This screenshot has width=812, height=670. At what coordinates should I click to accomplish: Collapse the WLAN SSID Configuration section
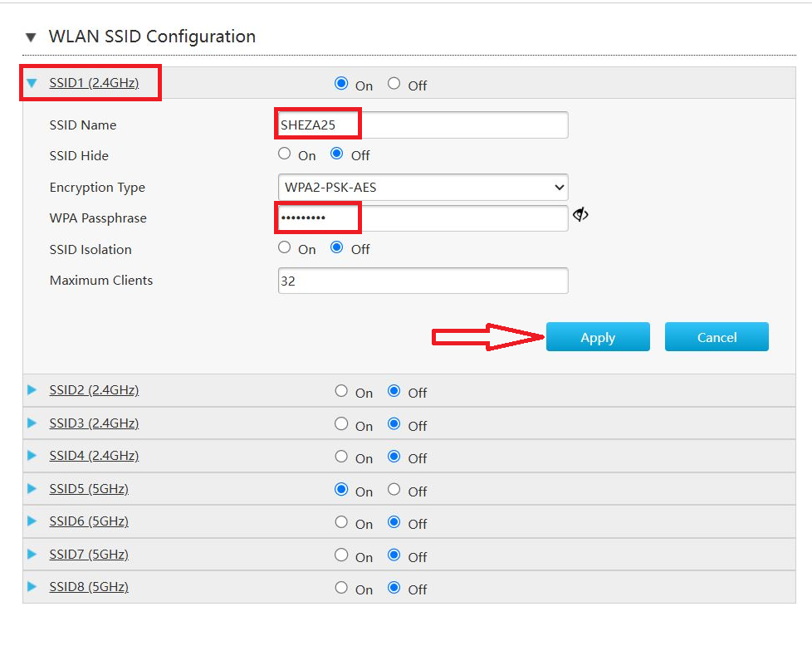point(30,37)
